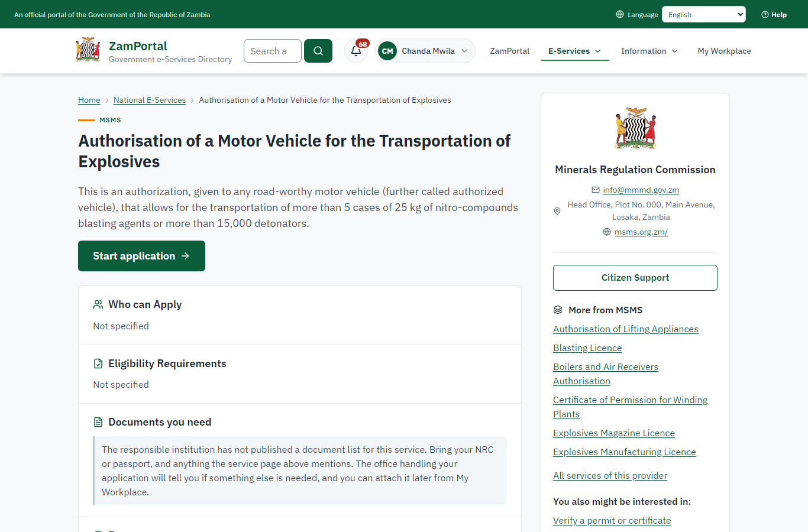This screenshot has width=808, height=532.
Task: Click the Minerals Regulation Commission emblem
Action: pos(635,128)
